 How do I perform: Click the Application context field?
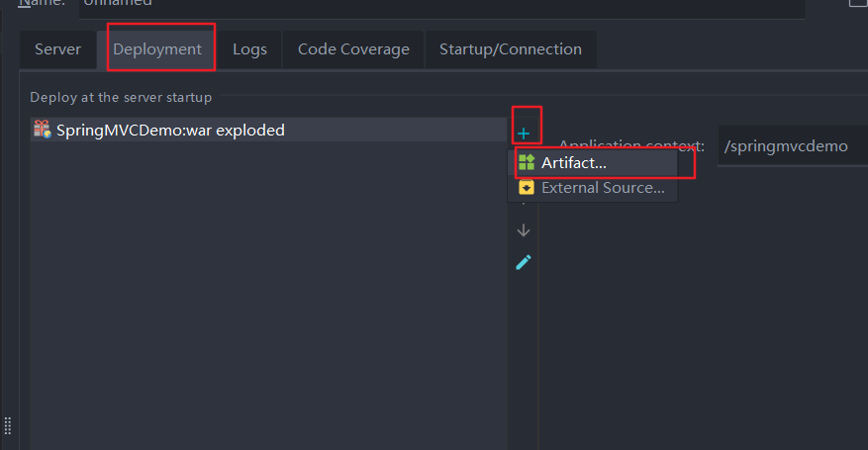click(x=792, y=146)
